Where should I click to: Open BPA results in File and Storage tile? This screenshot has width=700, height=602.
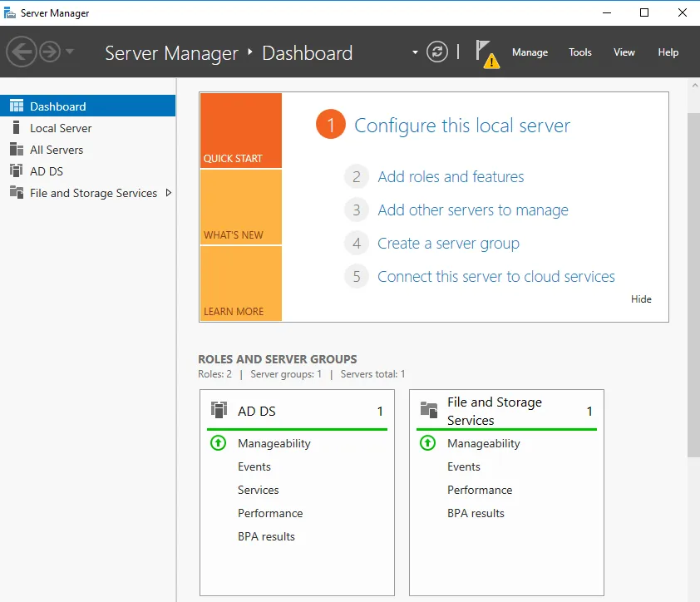[476, 513]
